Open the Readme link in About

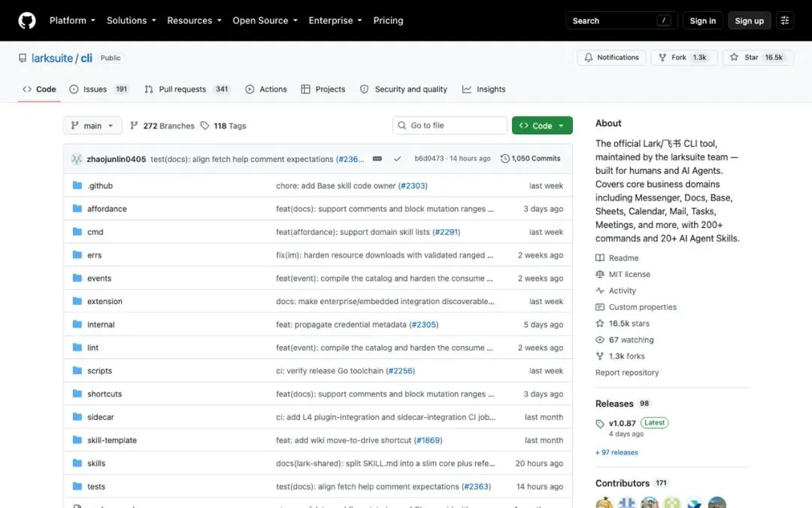617,258
